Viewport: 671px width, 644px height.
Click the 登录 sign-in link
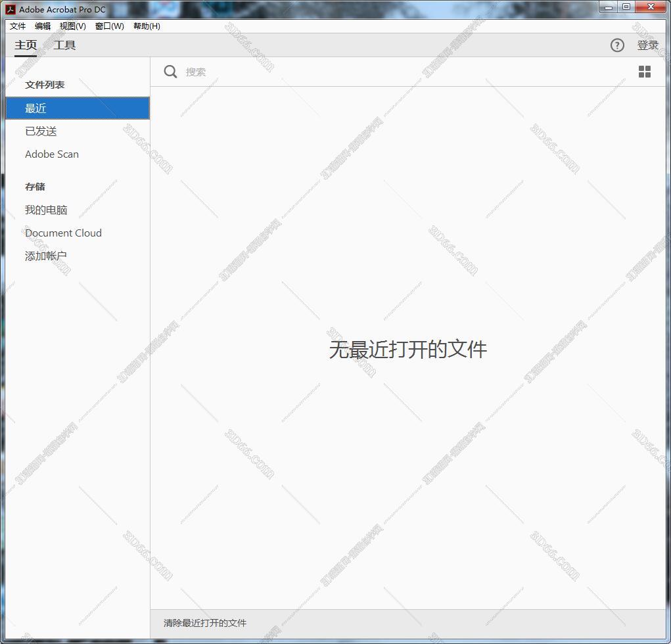[647, 45]
